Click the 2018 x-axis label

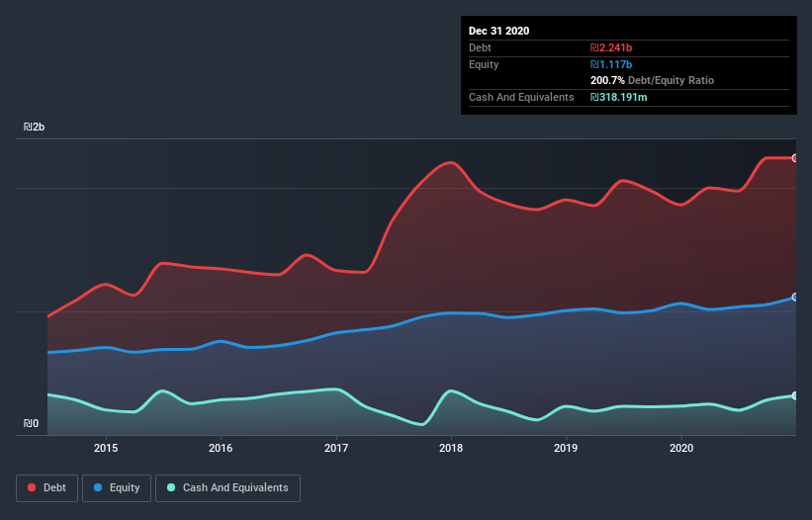coord(451,448)
